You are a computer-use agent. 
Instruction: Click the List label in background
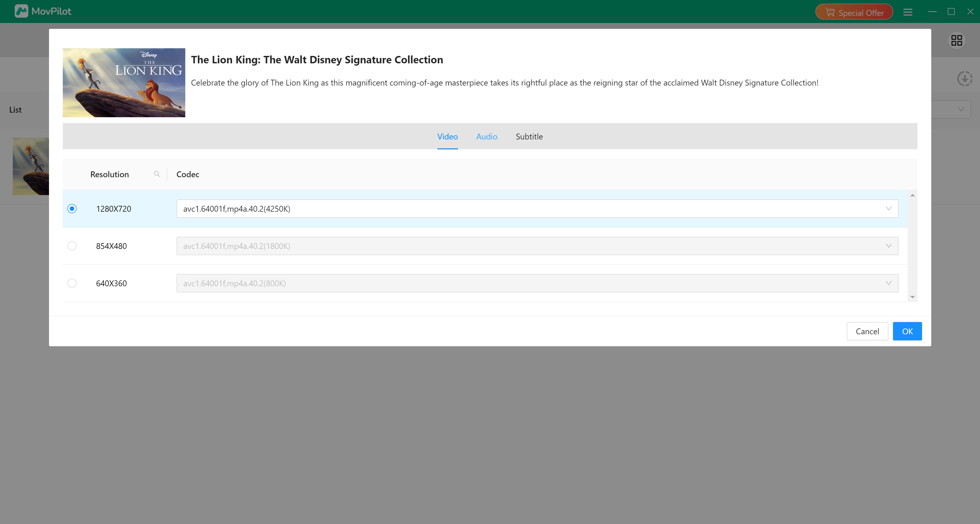click(15, 110)
